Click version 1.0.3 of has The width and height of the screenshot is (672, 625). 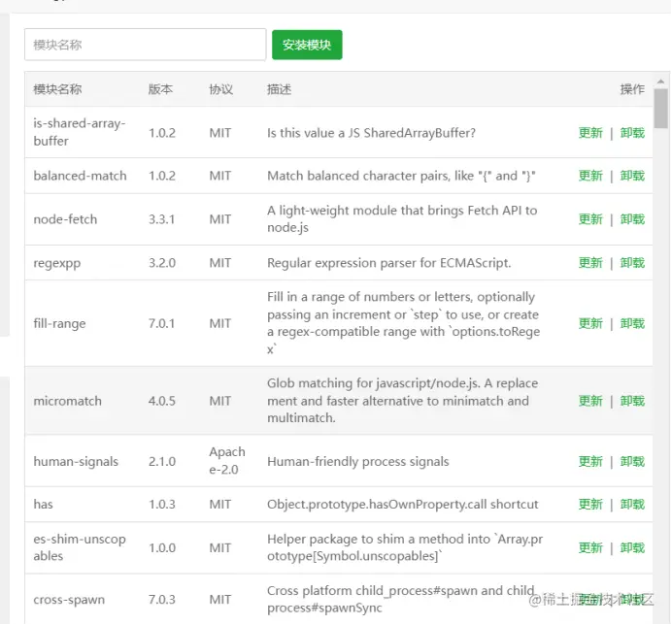pos(162,505)
